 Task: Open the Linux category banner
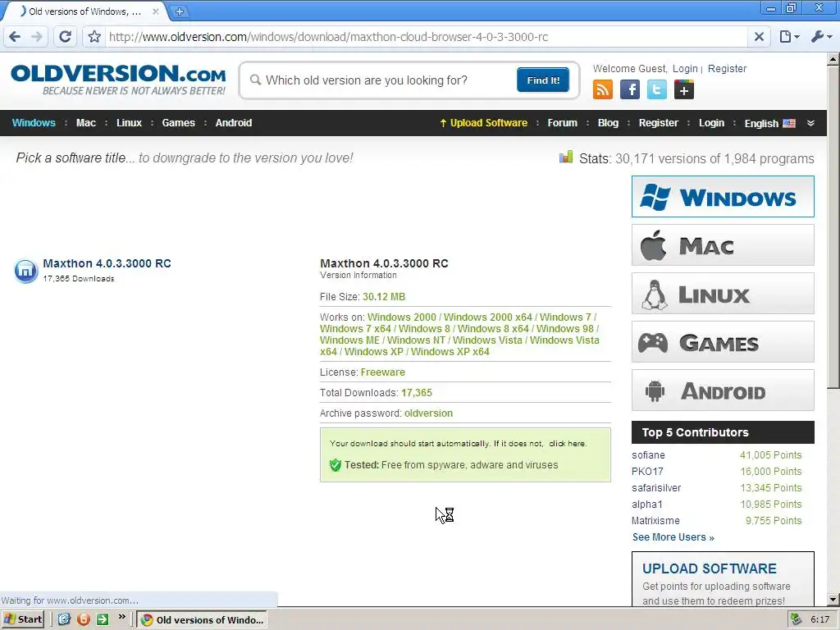tap(723, 294)
